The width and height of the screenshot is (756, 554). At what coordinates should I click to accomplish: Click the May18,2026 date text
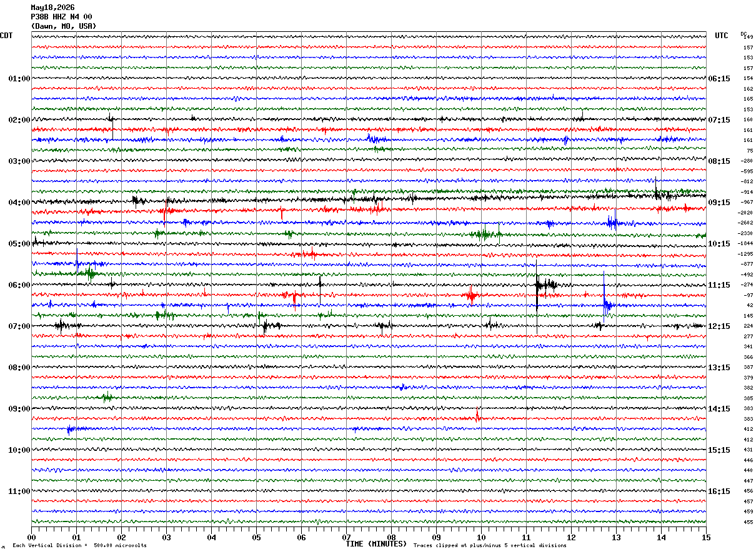[x=52, y=8]
